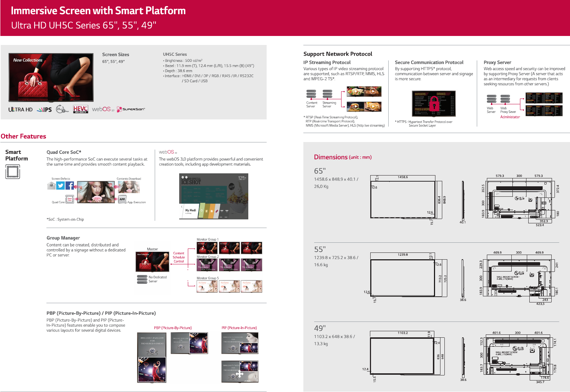
Task: Click the "PBP (Picture-By-Picture) / PIP" heading
Action: click(x=101, y=313)
